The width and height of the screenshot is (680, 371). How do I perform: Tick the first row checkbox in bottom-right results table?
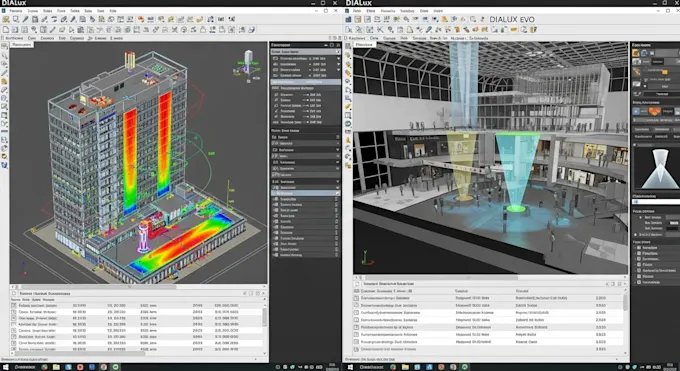tap(356, 299)
